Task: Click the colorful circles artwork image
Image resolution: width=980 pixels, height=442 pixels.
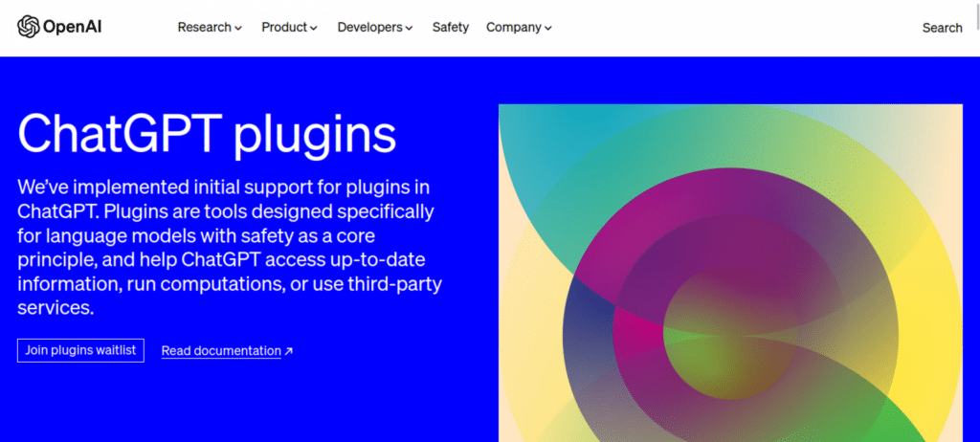Action: 730,274
